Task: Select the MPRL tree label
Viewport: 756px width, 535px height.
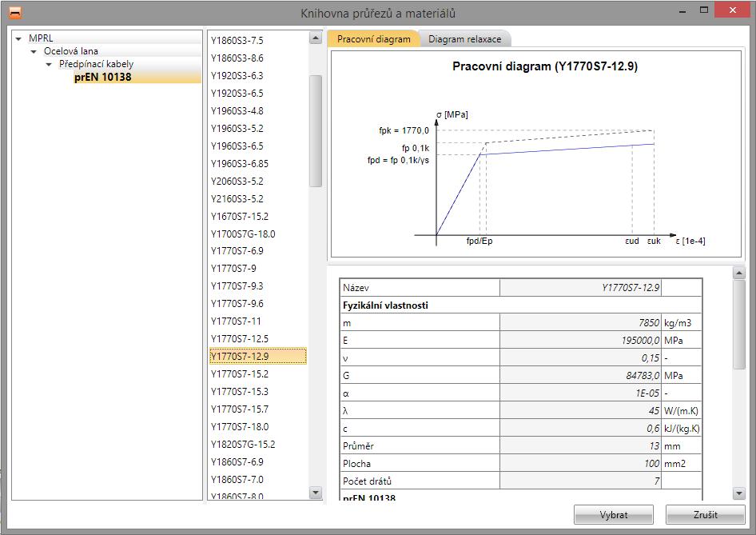Action: coord(41,38)
